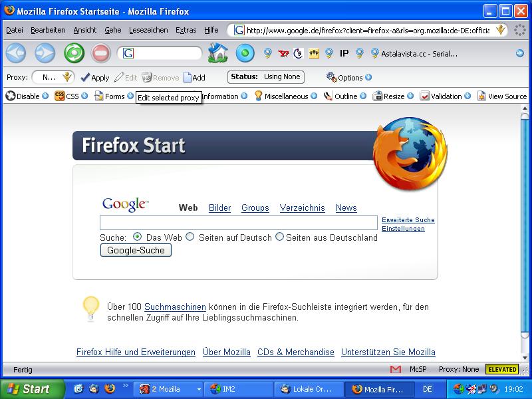The image size is (532, 399).
Task: Follow the Suchmaschinen link
Action: (175, 307)
